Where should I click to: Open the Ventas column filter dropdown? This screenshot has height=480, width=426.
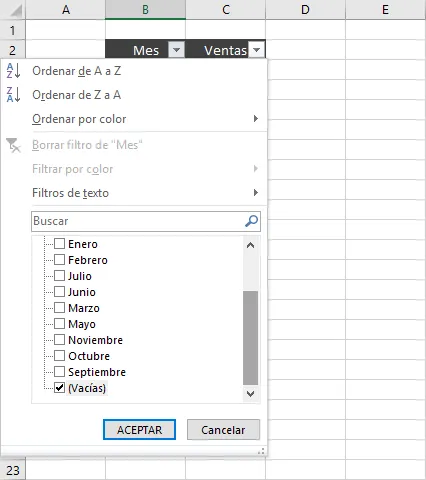coord(256,50)
